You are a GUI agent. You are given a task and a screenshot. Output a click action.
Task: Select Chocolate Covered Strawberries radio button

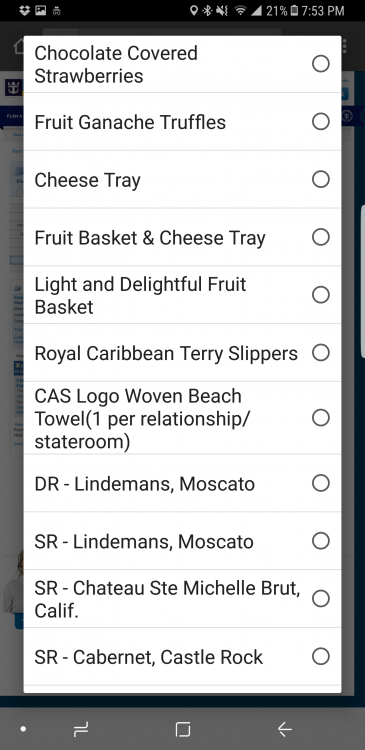[x=321, y=64]
